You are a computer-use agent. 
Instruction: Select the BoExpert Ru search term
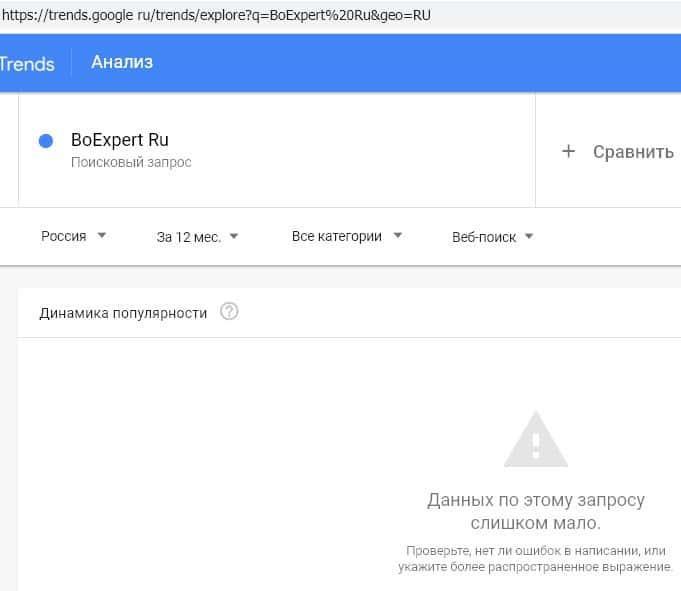pyautogui.click(x=120, y=140)
